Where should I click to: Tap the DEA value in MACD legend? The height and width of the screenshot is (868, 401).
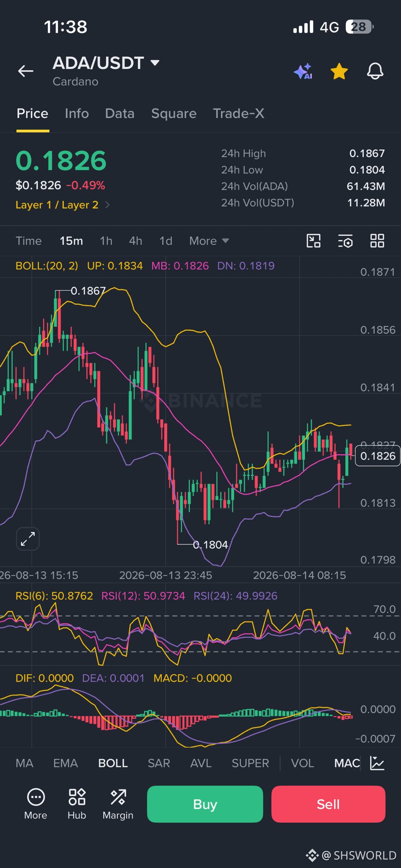pyautogui.click(x=113, y=678)
